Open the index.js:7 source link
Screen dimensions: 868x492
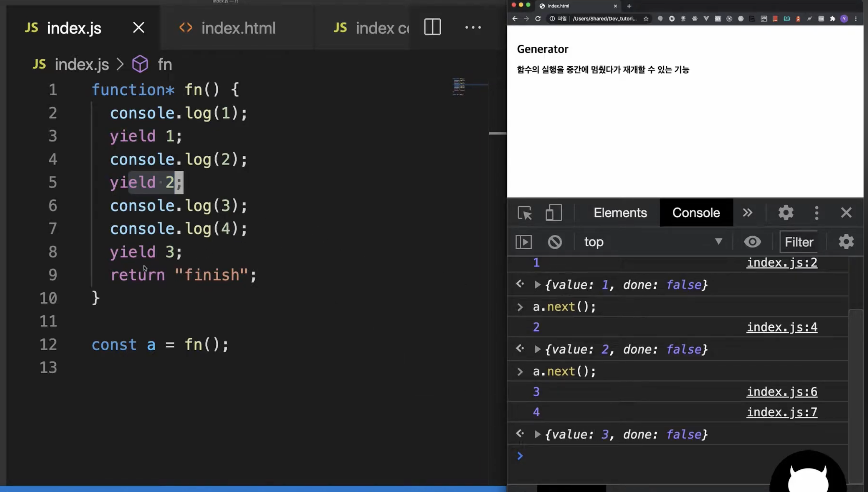click(x=781, y=412)
